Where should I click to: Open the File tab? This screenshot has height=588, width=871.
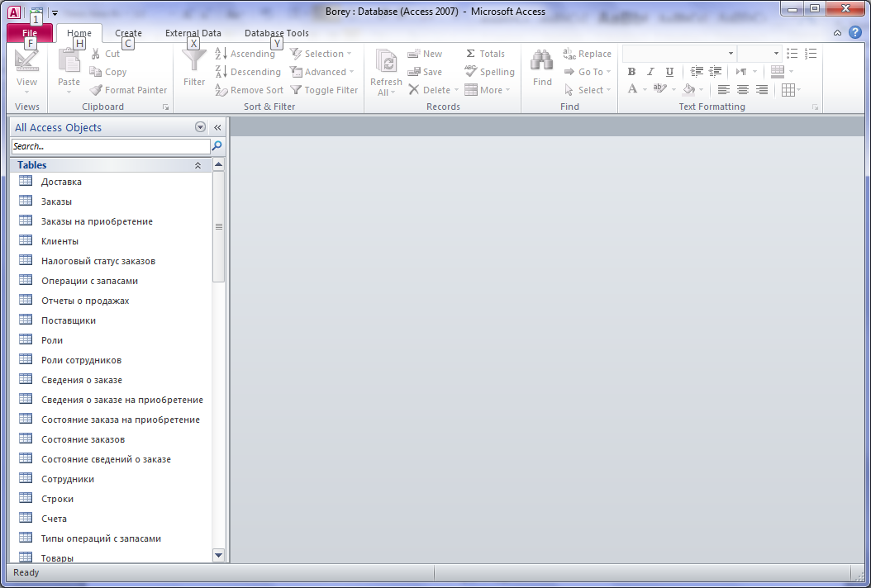click(30, 33)
